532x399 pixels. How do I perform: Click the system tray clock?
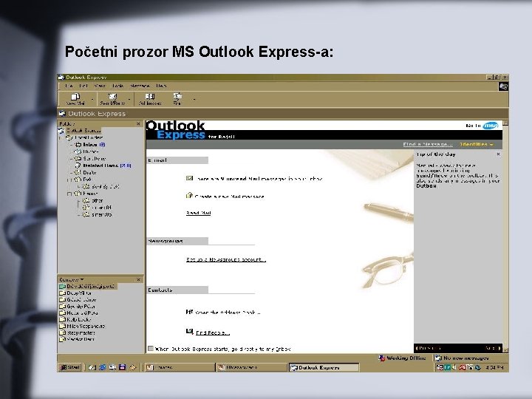tap(494, 367)
